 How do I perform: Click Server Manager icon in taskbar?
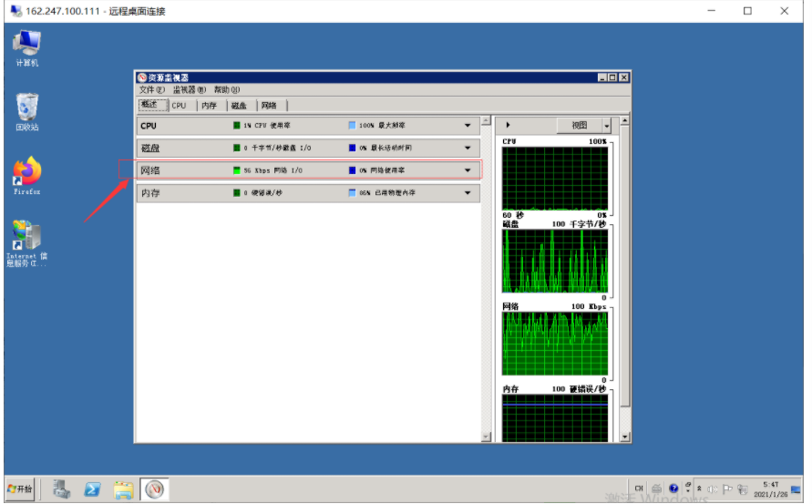pyautogui.click(x=63, y=489)
